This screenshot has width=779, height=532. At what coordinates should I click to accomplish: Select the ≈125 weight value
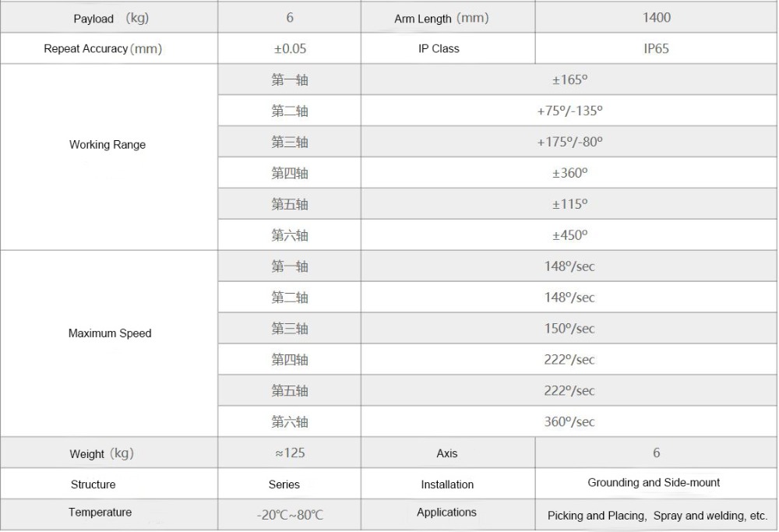290,453
